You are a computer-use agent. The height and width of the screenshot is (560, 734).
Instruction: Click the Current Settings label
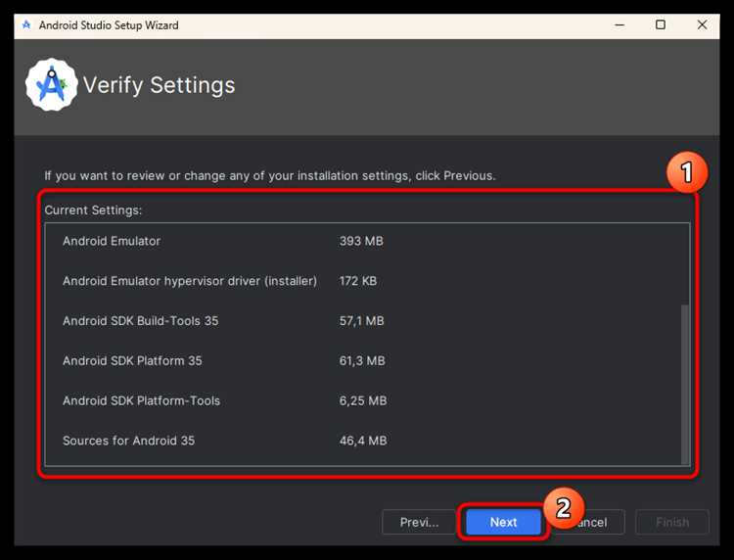[x=93, y=210]
